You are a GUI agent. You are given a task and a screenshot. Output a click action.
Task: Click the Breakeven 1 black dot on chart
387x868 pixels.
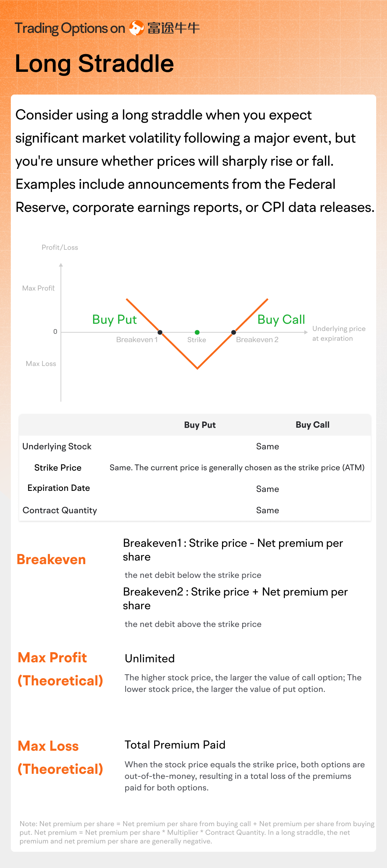click(x=160, y=332)
